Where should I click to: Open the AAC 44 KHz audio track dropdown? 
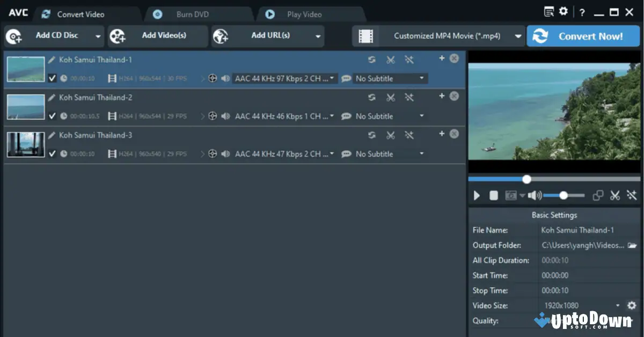333,78
